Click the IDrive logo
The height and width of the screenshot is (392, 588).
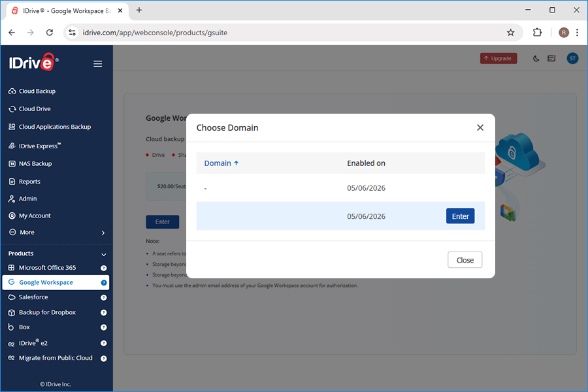(34, 62)
